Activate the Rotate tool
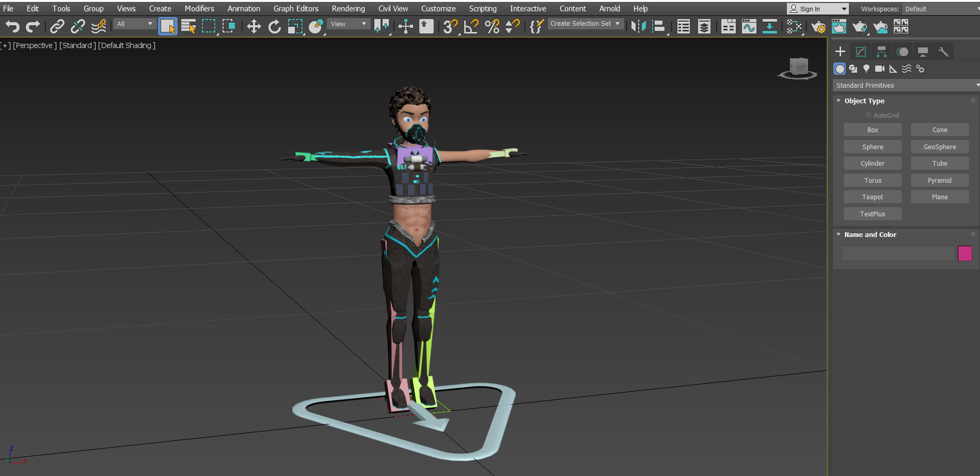Viewport: 980px width, 476px height. (274, 26)
